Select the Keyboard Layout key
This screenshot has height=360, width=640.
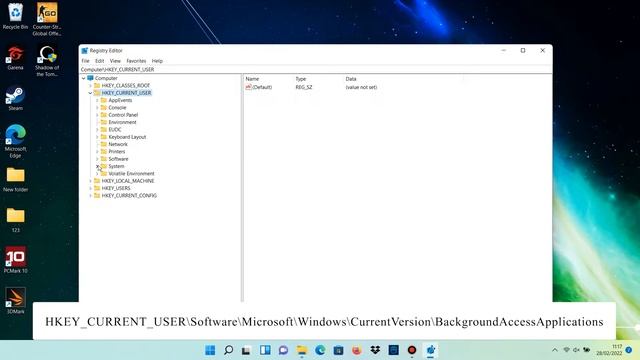[x=127, y=137]
